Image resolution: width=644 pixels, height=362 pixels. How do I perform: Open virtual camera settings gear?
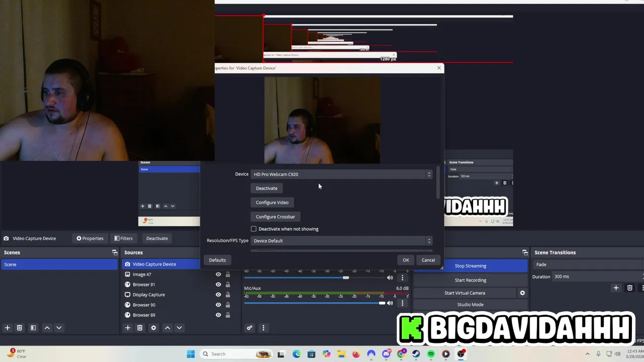click(x=522, y=293)
